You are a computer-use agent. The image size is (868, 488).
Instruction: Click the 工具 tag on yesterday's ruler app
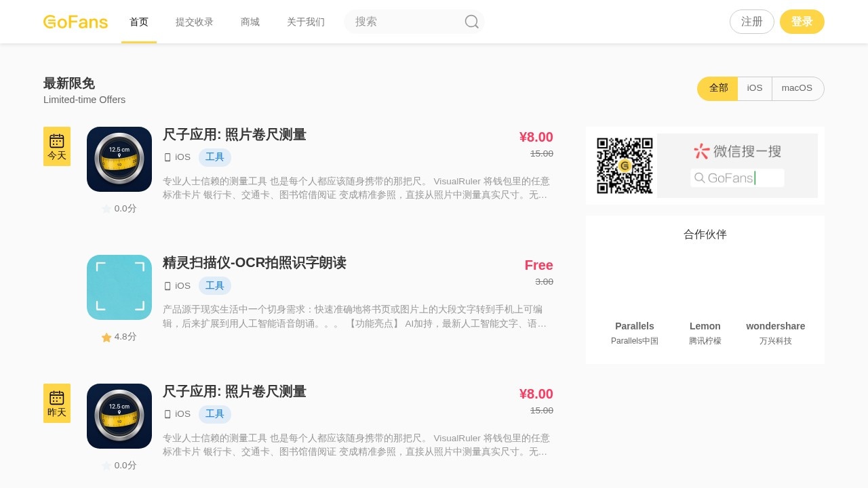(215, 414)
